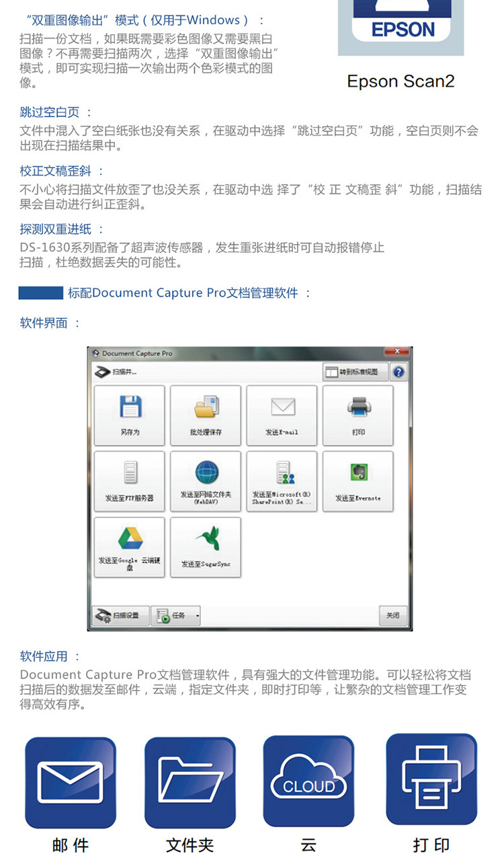Screen dimensions: 504x854
Task: Click the blue help question mark
Action: [398, 372]
